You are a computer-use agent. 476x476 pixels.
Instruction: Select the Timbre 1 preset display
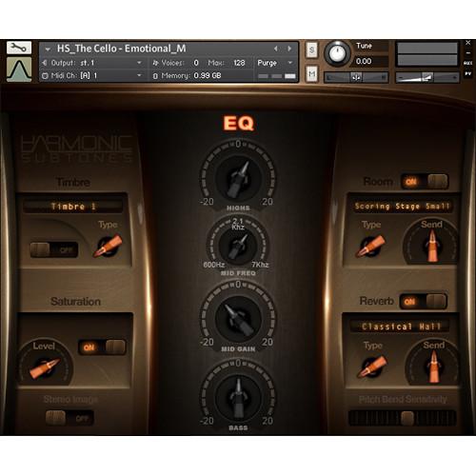pyautogui.click(x=73, y=207)
